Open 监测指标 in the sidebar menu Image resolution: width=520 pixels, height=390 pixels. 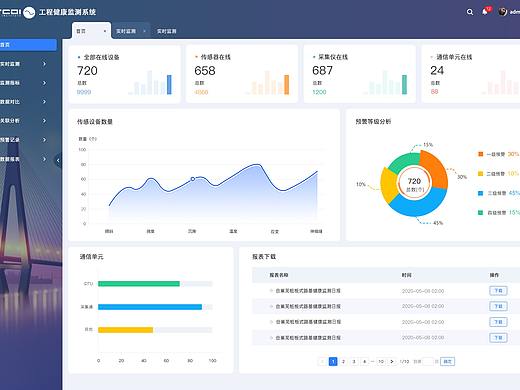[x=10, y=83]
